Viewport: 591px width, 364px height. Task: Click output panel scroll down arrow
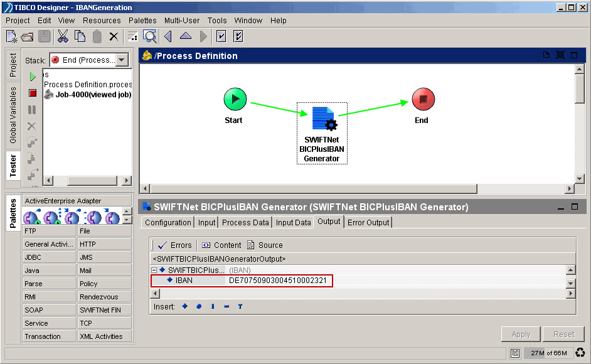[571, 283]
